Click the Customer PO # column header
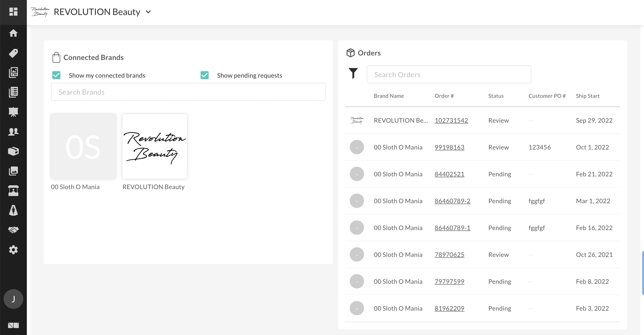The width and height of the screenshot is (644, 335). pyautogui.click(x=547, y=96)
